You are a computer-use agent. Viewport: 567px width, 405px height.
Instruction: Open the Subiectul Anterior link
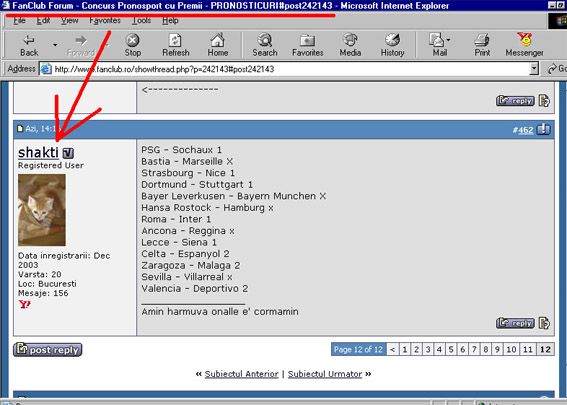tap(242, 374)
